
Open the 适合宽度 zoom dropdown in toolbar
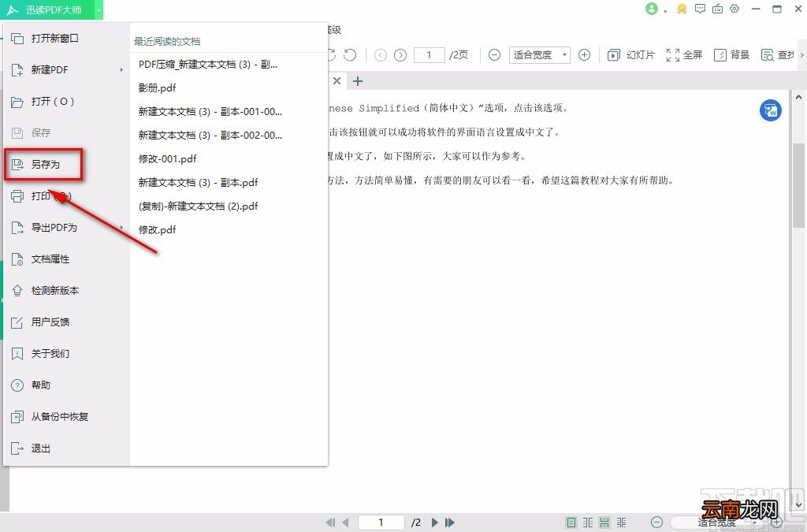pos(539,55)
